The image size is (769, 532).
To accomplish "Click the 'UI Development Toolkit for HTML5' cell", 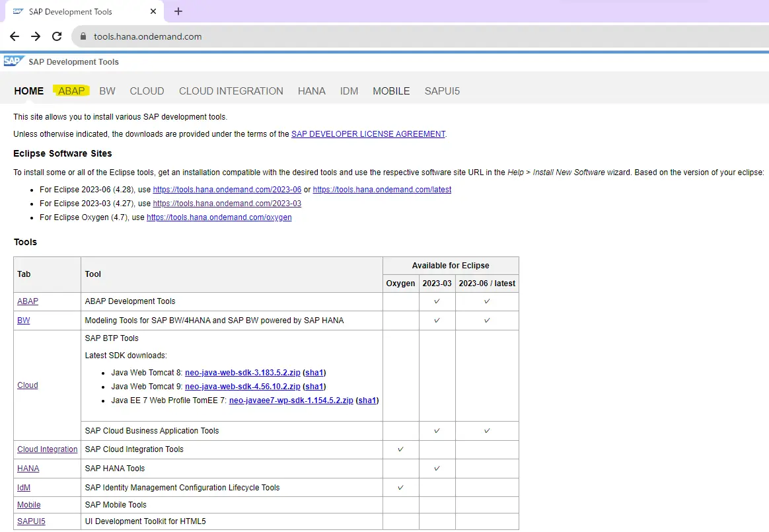I will (232, 521).
